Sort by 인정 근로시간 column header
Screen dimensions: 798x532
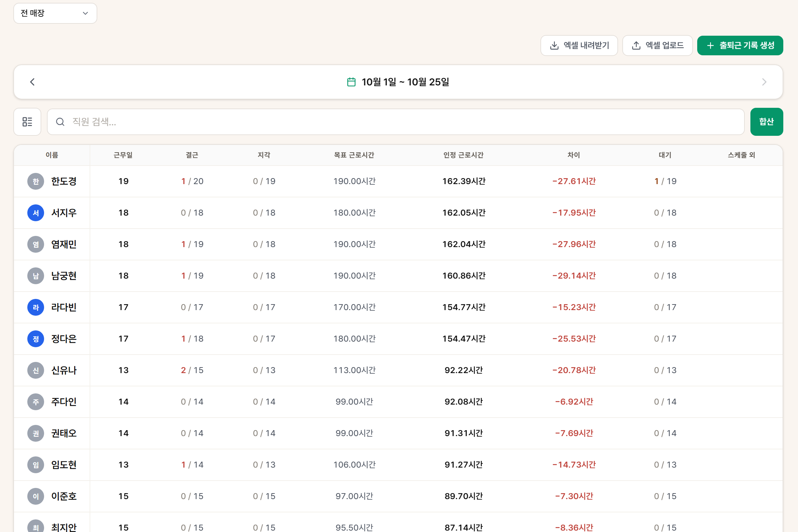464,155
